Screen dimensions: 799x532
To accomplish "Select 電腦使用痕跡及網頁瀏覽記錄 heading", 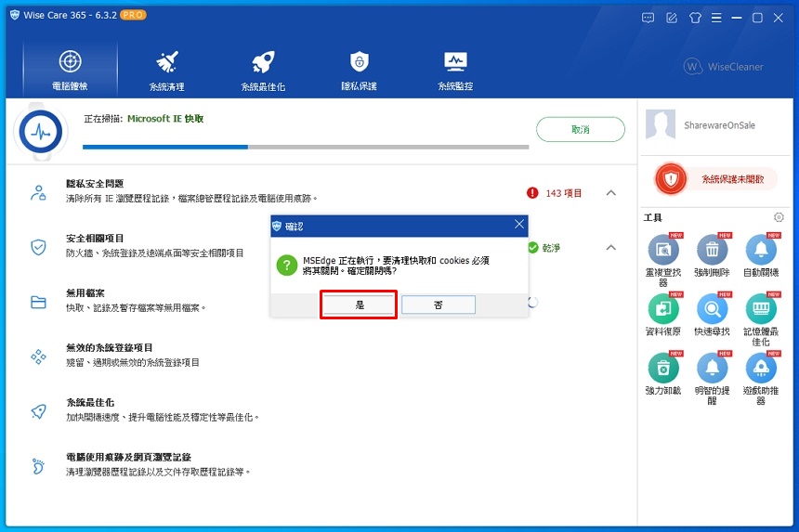I will (x=128, y=457).
